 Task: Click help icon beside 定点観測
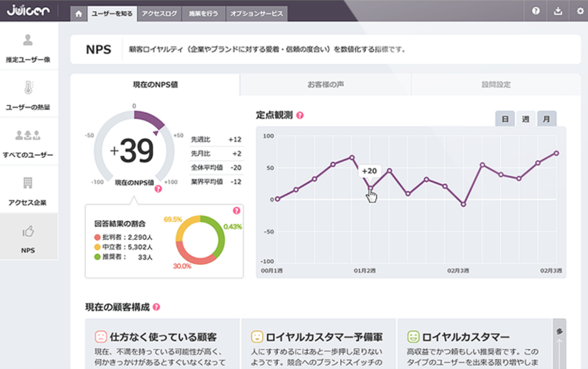click(x=300, y=116)
